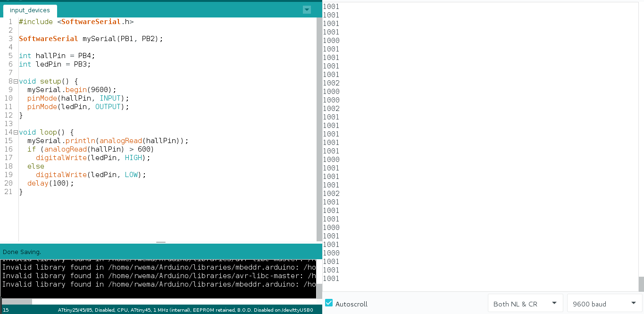This screenshot has height=314, width=644.
Task: Click the pane resize handle below the editor
Action: point(160,241)
